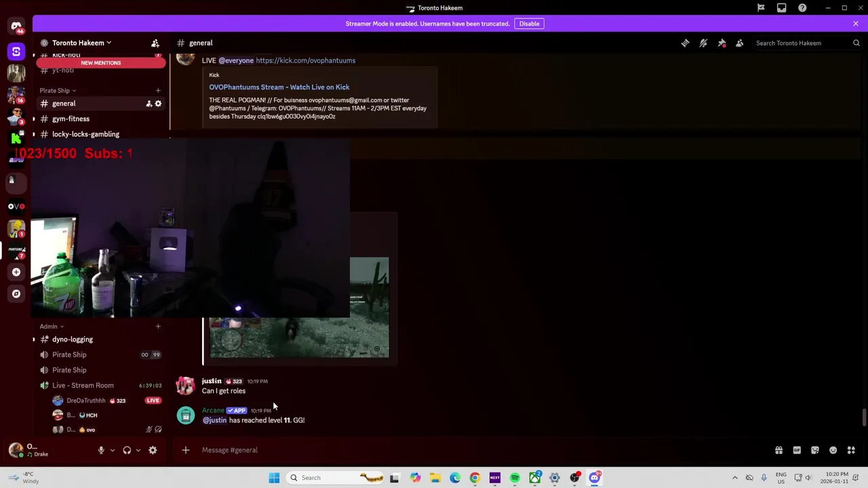Click DreDaTruthhh in the Stream Room
This screenshot has height=488, width=868.
86,401
